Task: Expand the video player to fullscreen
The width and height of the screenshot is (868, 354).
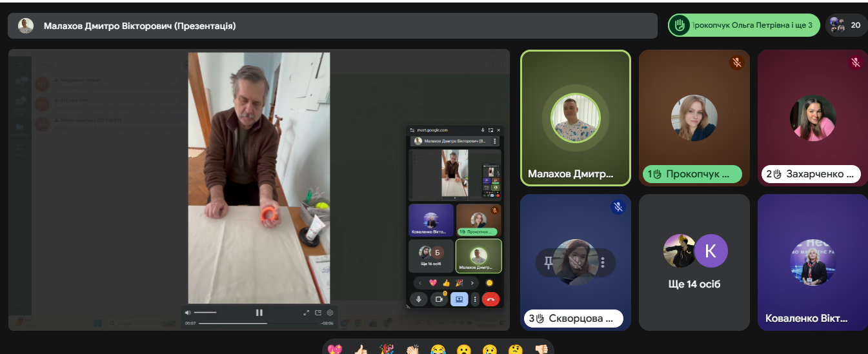Action: [x=307, y=313]
